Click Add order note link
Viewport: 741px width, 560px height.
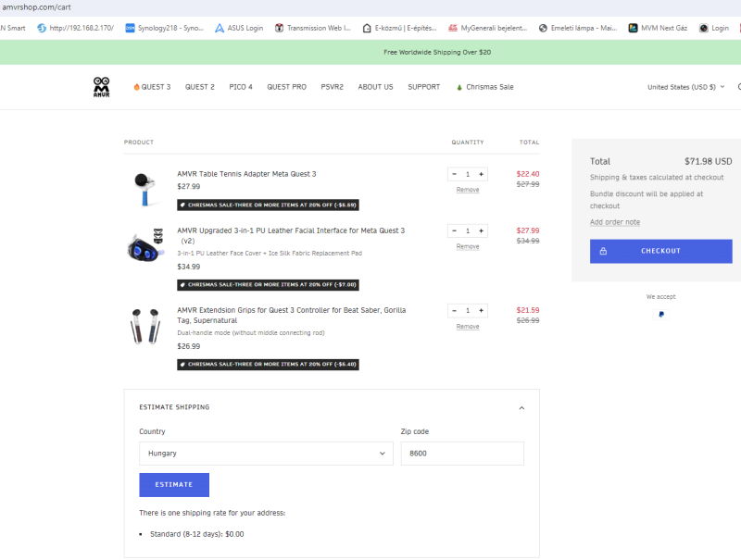614,222
